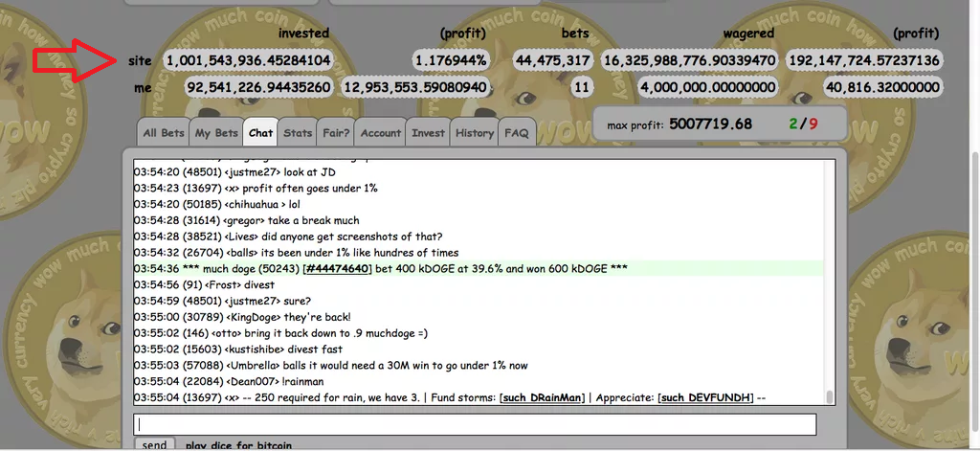
Task: Click the invested column header
Action: pos(303,34)
